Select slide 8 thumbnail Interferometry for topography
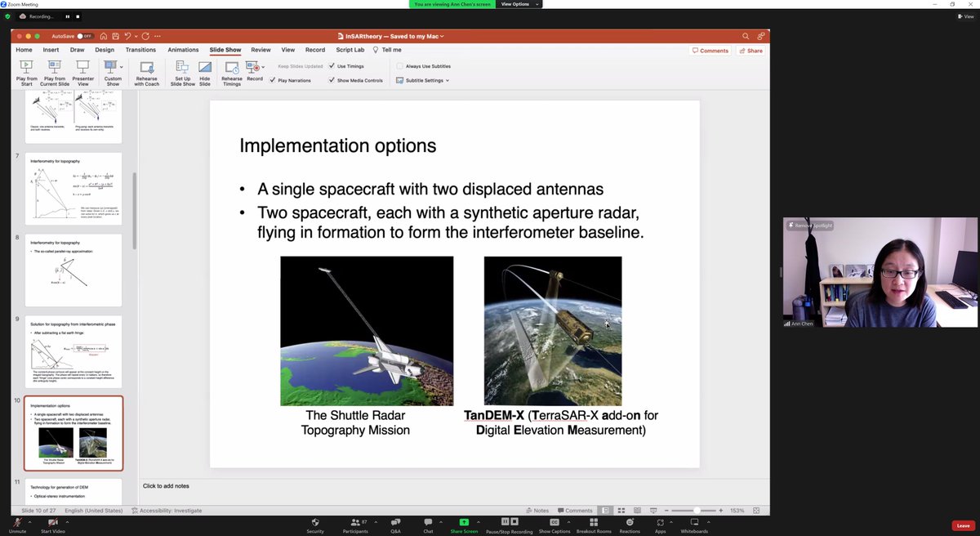The height and width of the screenshot is (536, 980). coord(73,270)
